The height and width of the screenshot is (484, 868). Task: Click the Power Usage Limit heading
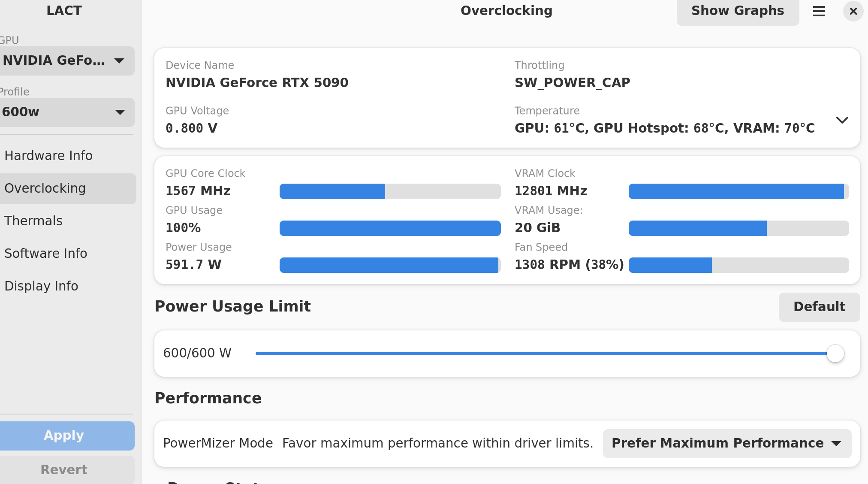pyautogui.click(x=232, y=306)
